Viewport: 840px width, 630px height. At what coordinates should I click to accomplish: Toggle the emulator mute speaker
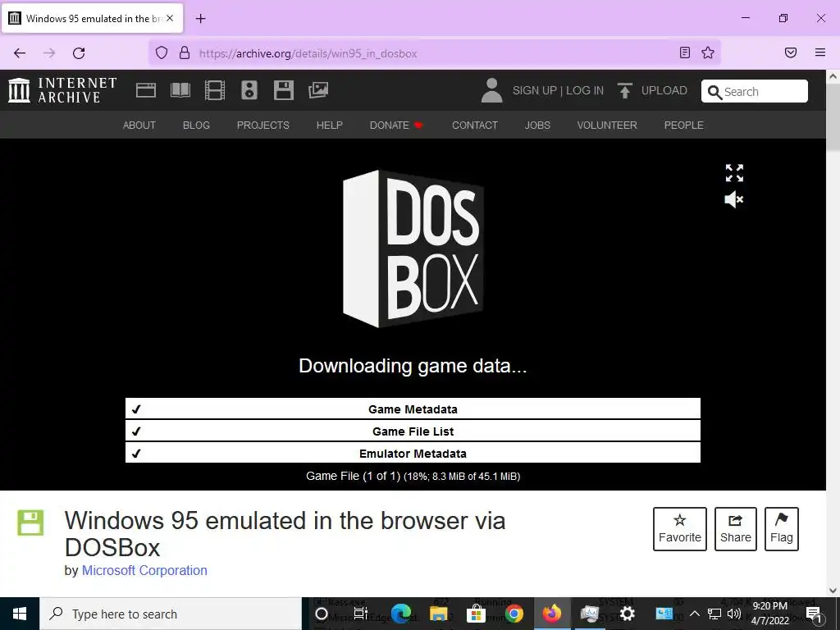click(734, 199)
